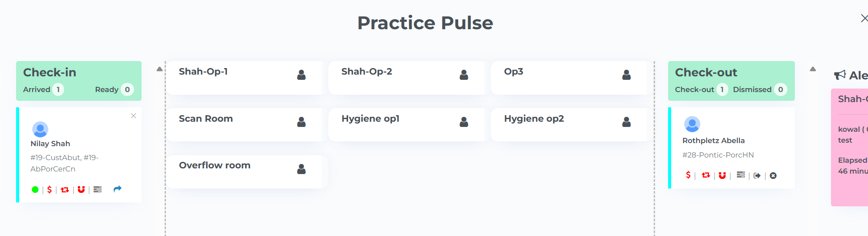Click the person icon in Hygiene op2 room
868x236 pixels.
point(626,122)
